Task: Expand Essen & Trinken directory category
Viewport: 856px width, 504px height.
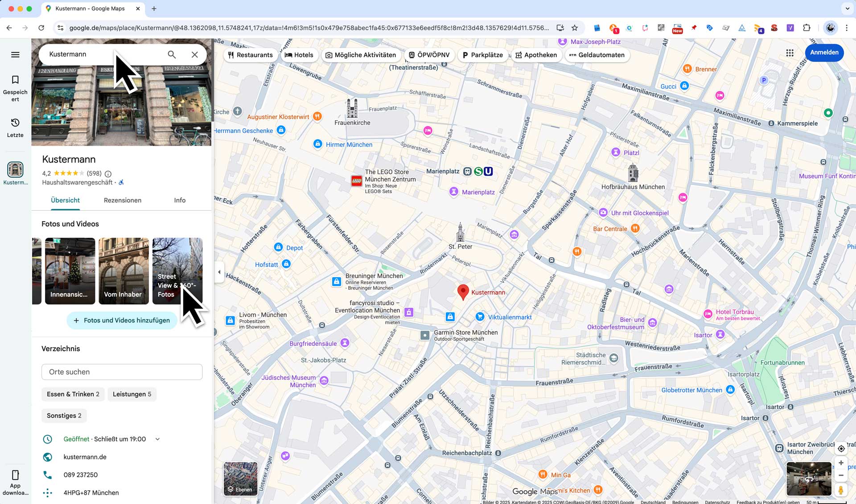Action: click(73, 394)
